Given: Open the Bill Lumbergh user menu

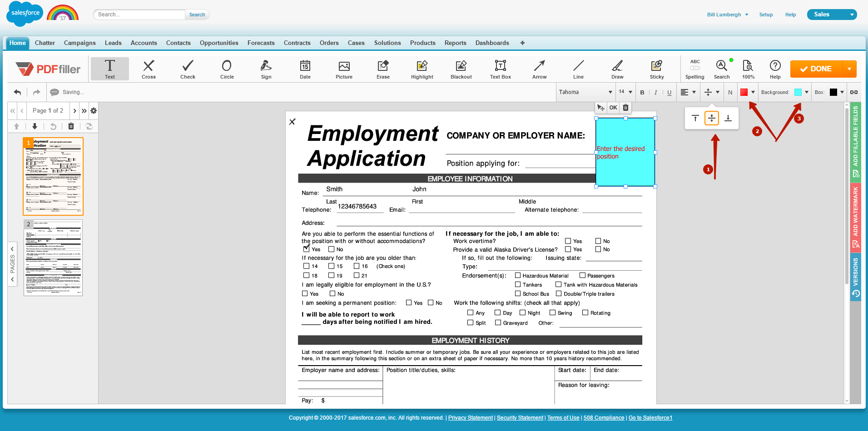Looking at the screenshot, I should tap(727, 15).
